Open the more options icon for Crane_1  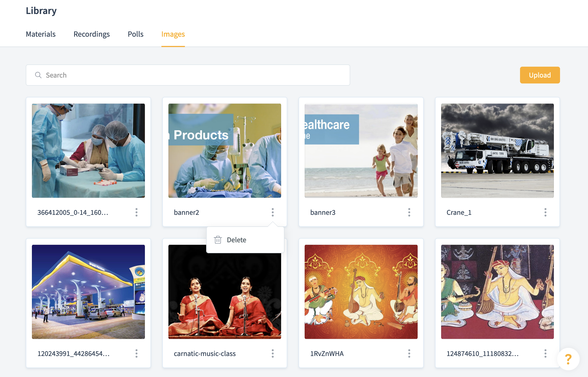[x=545, y=212]
